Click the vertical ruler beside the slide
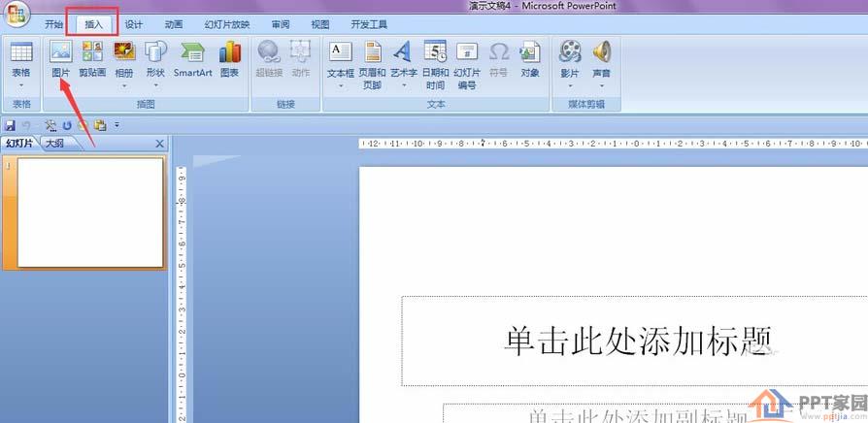The height and width of the screenshot is (423, 868). (183, 295)
